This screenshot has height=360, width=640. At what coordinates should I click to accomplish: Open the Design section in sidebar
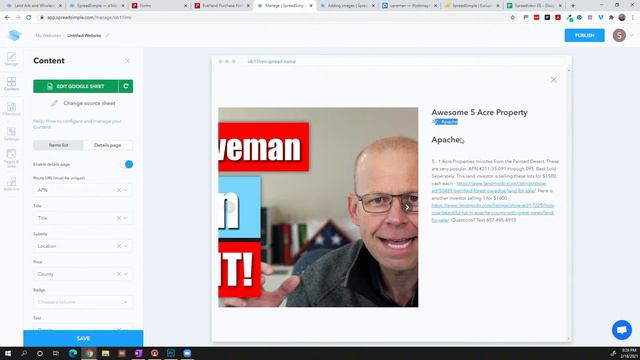pos(11,59)
